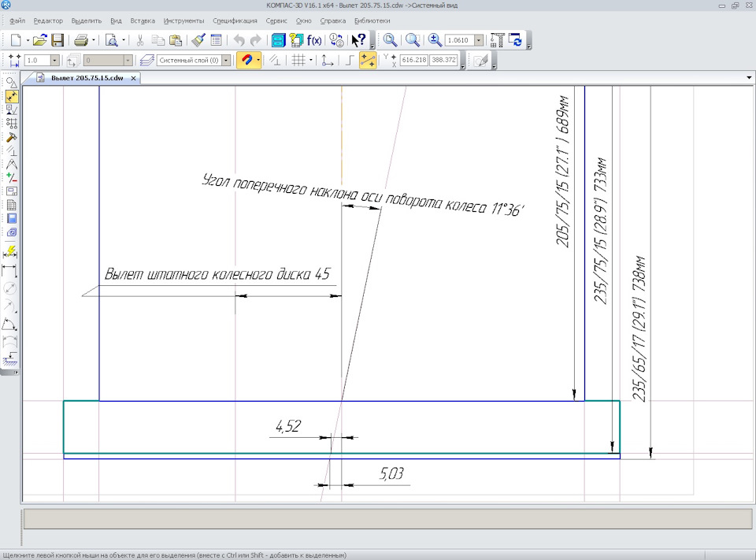Toggle the grid display button
Viewport: 756px width, 560px height.
[298, 61]
